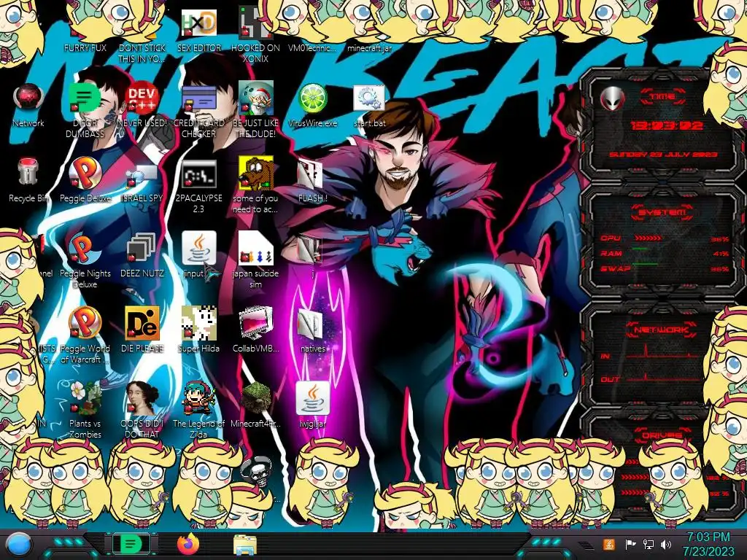747x560 pixels.
Task: Open the DIE PLEASE orange De icon
Action: coord(142,323)
